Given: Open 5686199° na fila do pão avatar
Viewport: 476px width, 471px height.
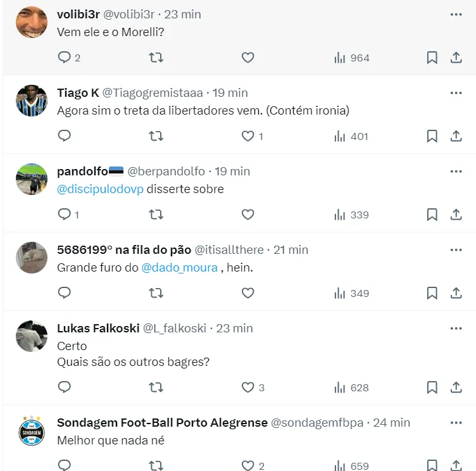Looking at the screenshot, I should [32, 258].
